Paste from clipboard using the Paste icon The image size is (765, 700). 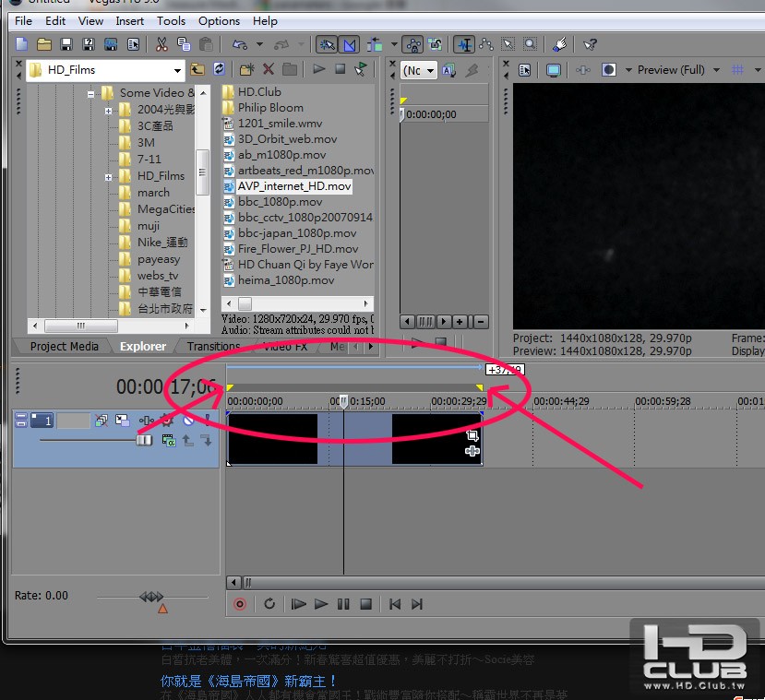coord(207,44)
